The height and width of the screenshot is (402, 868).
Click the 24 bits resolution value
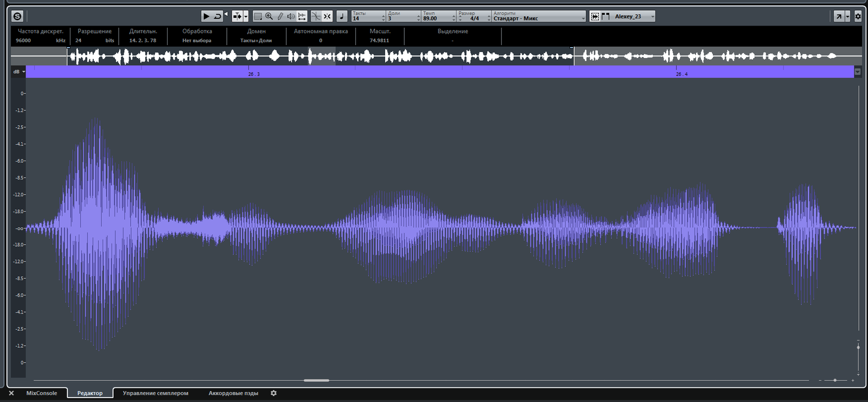click(x=78, y=40)
